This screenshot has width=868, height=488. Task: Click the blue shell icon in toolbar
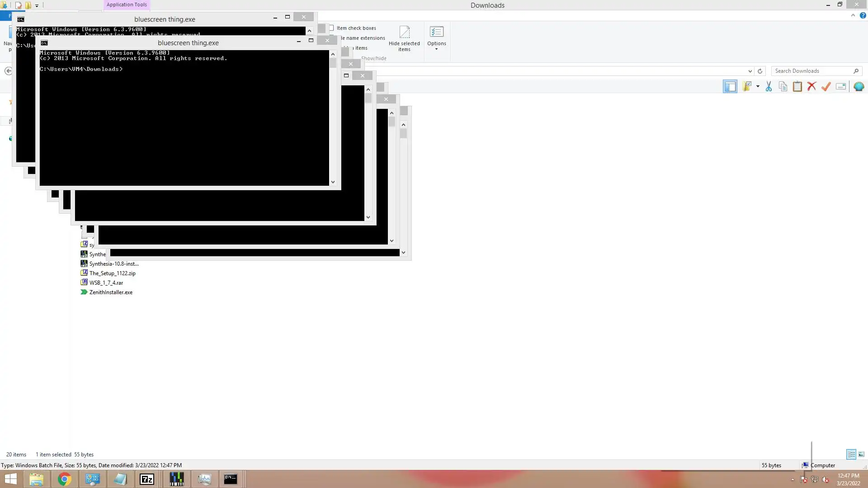(859, 87)
